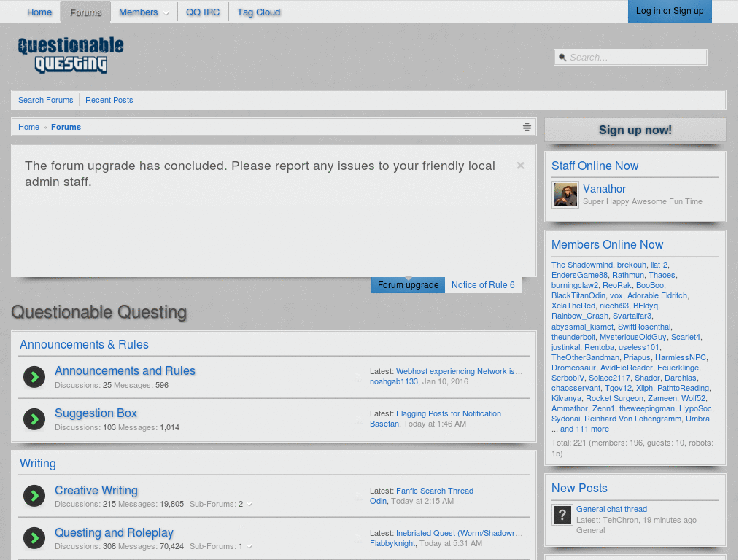
Task: Open MysteriousOldGuy's member profile
Action: [632, 337]
